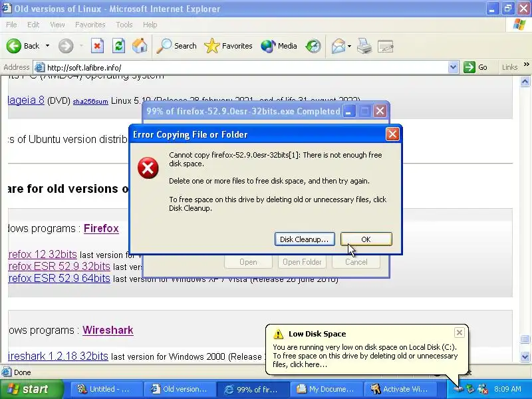
Task: Click OK in the error dialog
Action: (366, 239)
